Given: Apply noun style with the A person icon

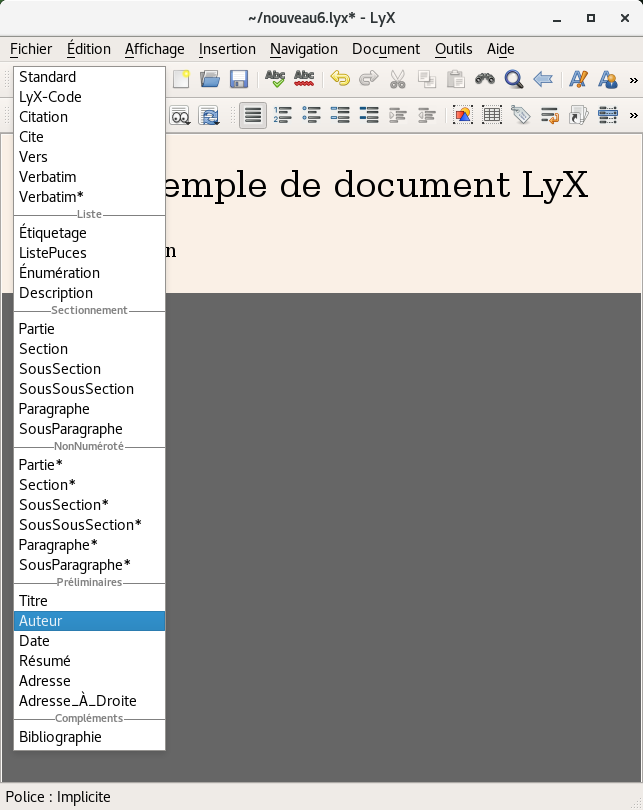Looking at the screenshot, I should click(607, 79).
